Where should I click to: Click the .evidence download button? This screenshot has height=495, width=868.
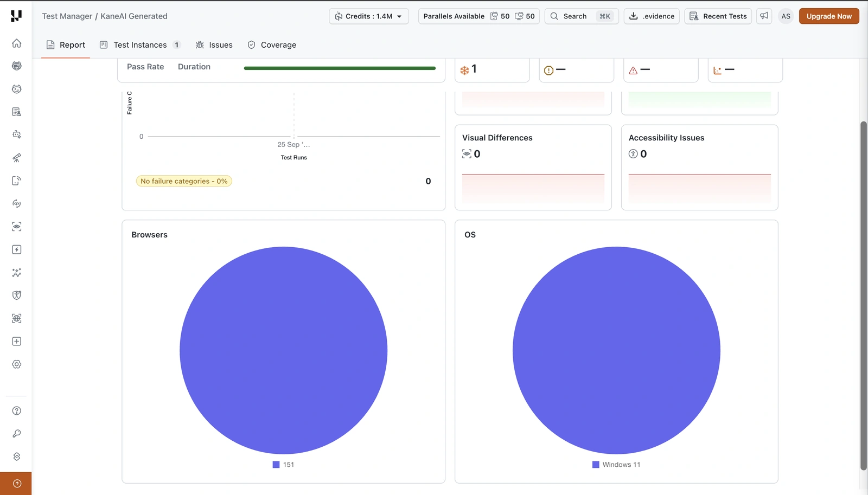pos(652,16)
